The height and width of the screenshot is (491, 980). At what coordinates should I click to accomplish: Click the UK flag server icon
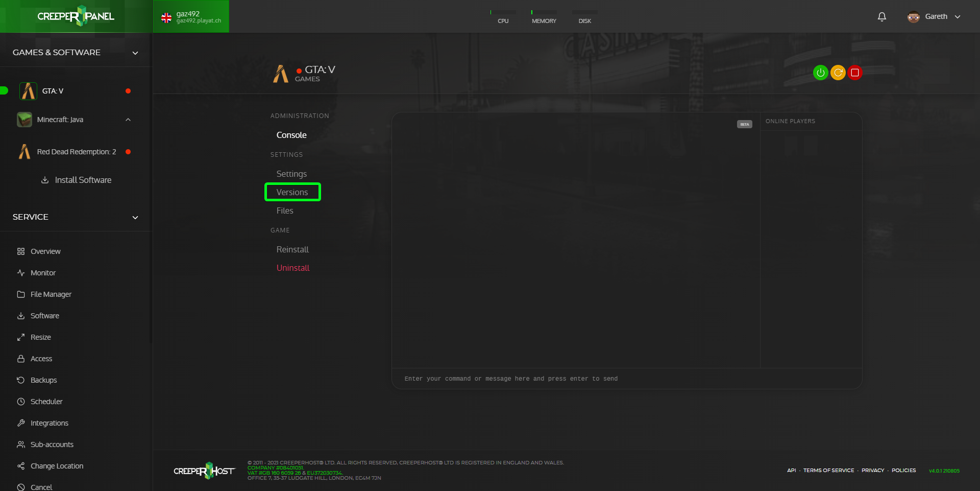[x=166, y=18]
